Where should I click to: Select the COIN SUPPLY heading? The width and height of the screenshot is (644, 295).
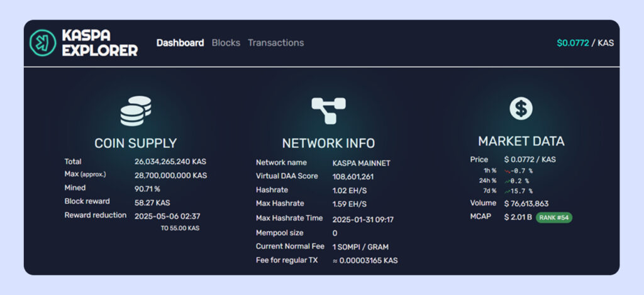click(136, 143)
